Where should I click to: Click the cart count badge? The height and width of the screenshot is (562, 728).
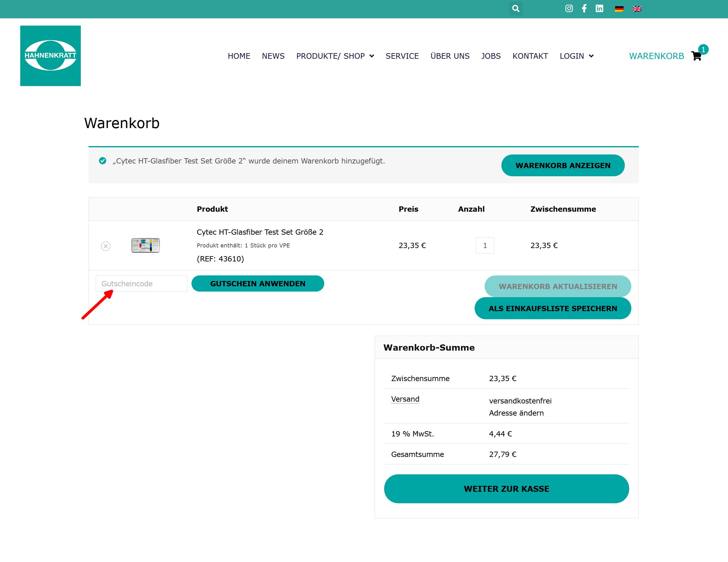click(703, 50)
